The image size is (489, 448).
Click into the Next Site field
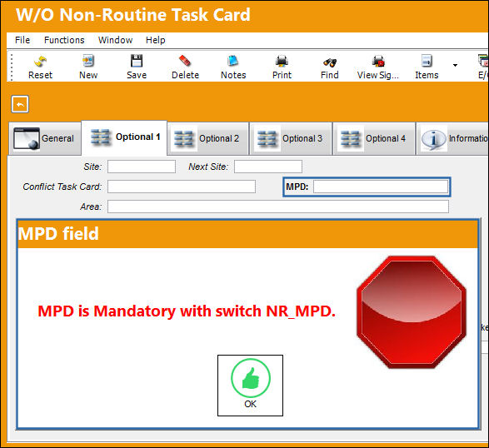tap(268, 167)
